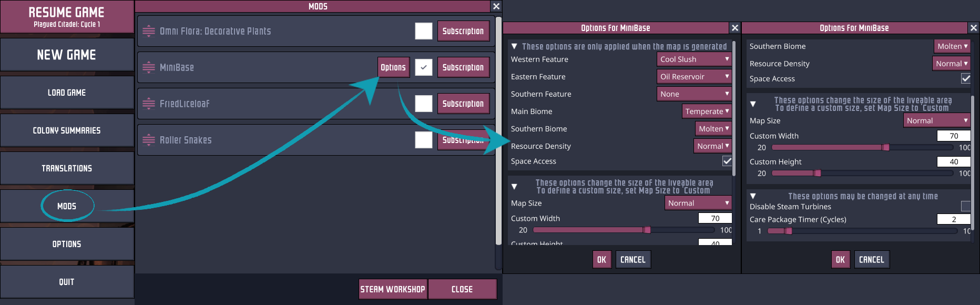Collapse the 'may be changed at any time' section
This screenshot has height=305, width=980.
pyautogui.click(x=753, y=196)
